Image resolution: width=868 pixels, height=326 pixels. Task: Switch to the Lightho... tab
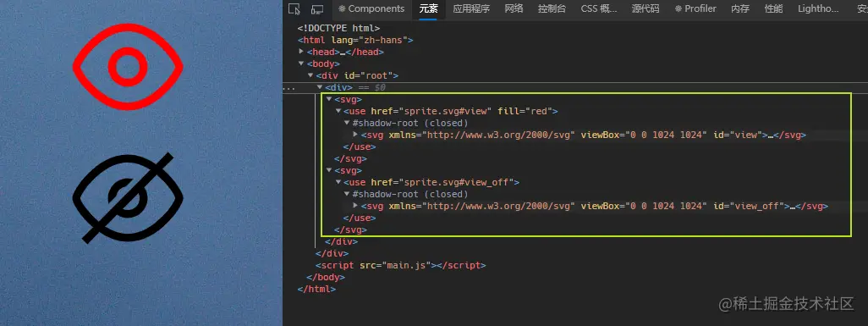pyautogui.click(x=818, y=8)
